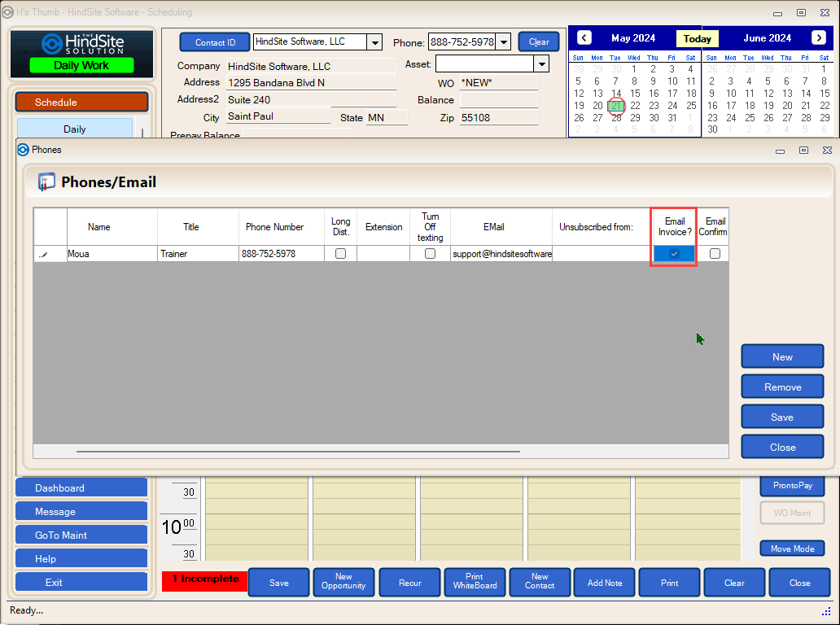Click the row edit pencil icon
Viewport: 840px width, 625px height.
click(x=43, y=255)
